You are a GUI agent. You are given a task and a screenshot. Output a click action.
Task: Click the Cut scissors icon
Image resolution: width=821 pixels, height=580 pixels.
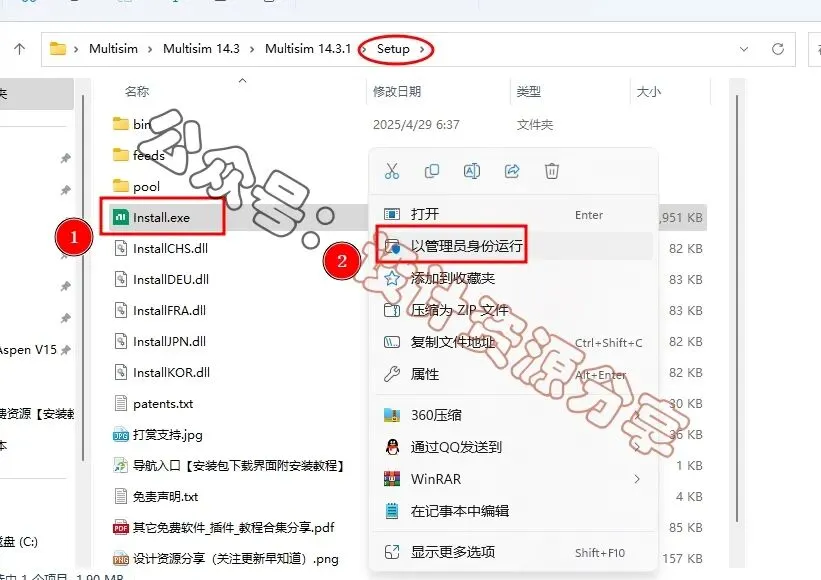tap(392, 171)
